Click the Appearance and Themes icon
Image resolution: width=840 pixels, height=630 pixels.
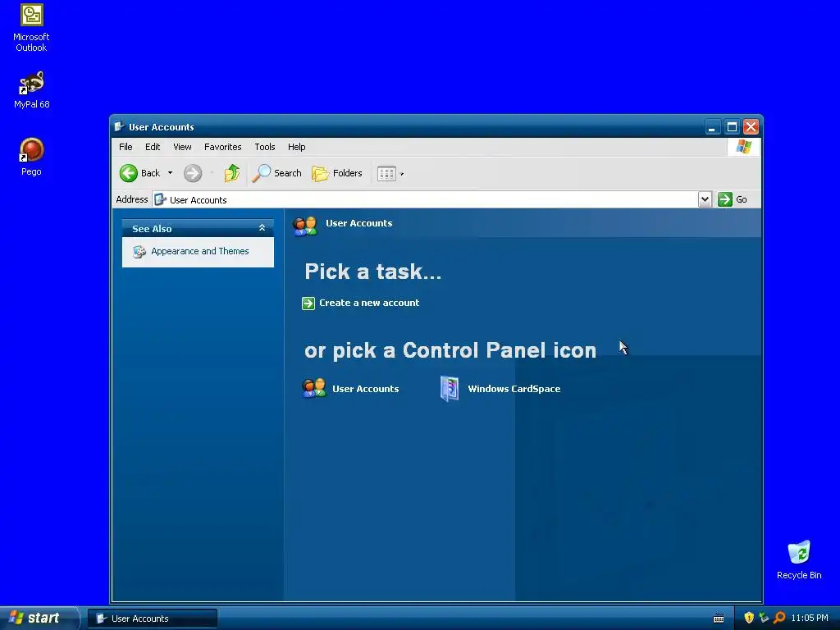click(x=139, y=251)
